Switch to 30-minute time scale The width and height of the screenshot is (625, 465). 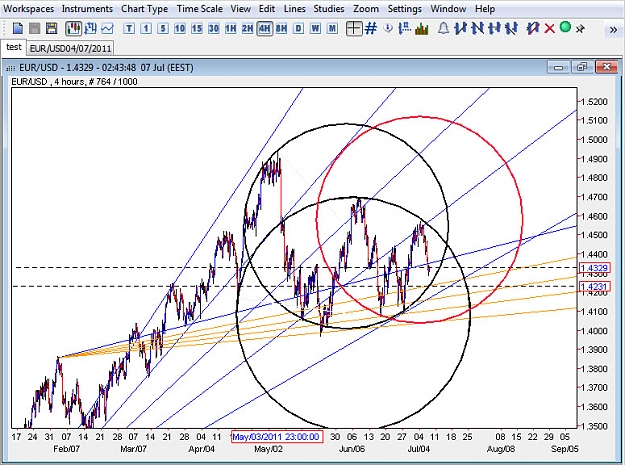[214, 29]
